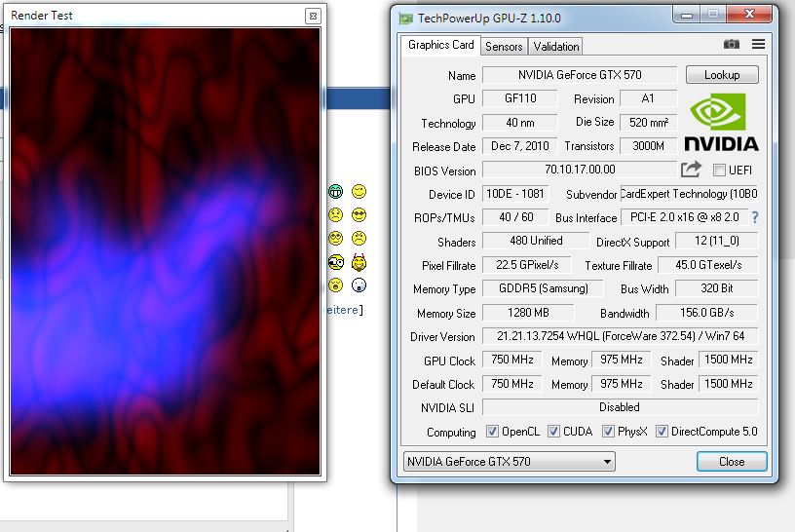
Task: Toggle the OpenCL checkbox
Action: coord(492,432)
